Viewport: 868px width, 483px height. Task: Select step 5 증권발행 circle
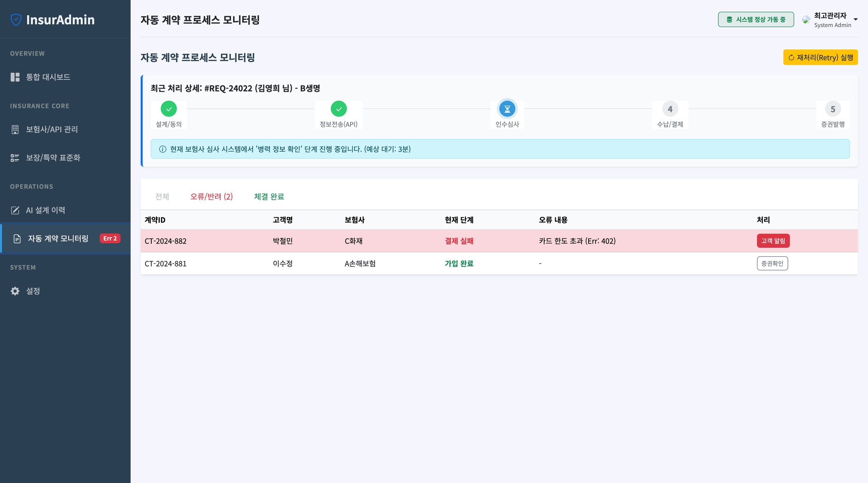coord(832,109)
